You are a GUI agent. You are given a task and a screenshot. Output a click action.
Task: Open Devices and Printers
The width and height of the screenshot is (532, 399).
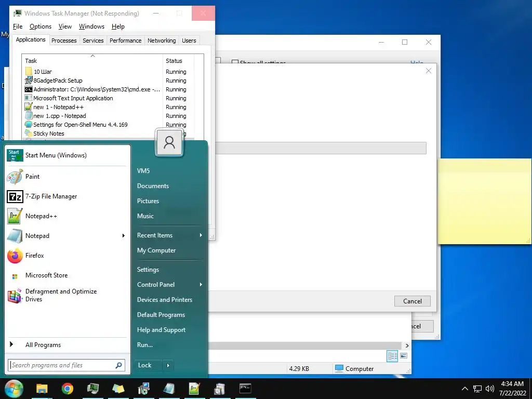(x=165, y=300)
